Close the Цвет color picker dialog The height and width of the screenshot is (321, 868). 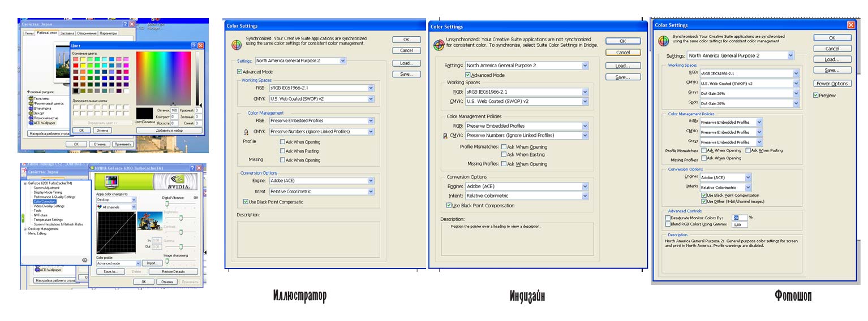click(200, 45)
